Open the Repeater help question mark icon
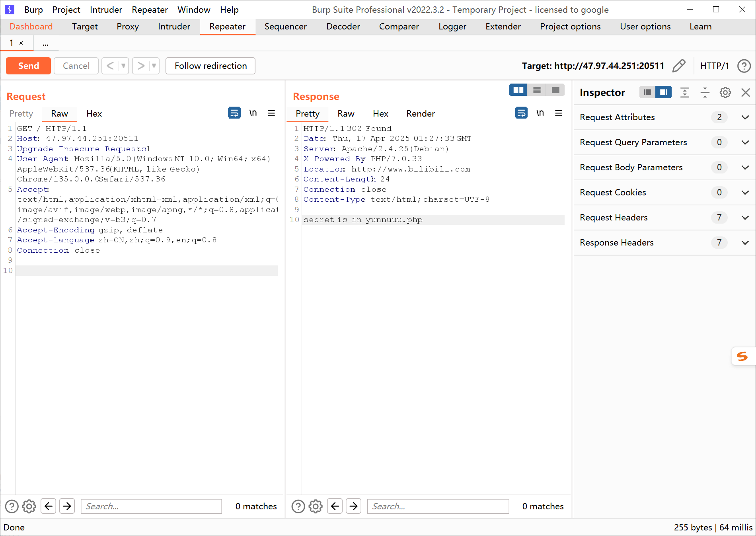Viewport: 756px width, 536px height. [744, 66]
